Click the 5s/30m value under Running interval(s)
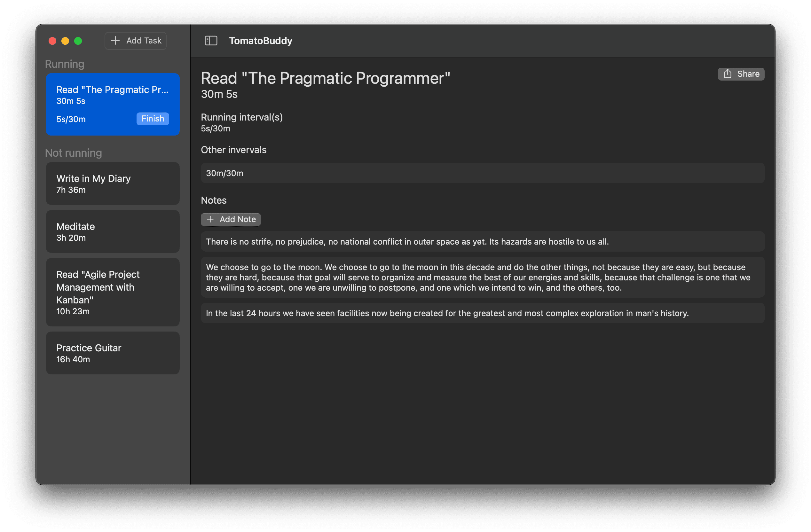811x532 pixels. tap(215, 129)
